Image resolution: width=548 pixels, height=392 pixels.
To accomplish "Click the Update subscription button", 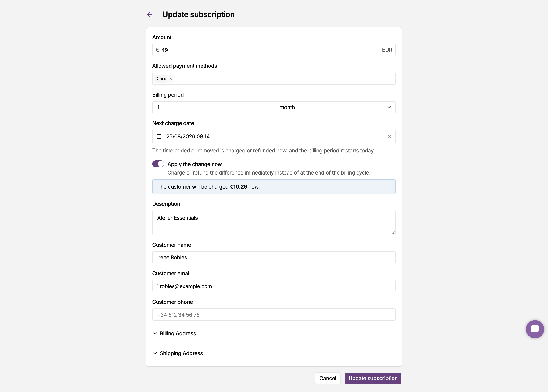I will coord(373,378).
